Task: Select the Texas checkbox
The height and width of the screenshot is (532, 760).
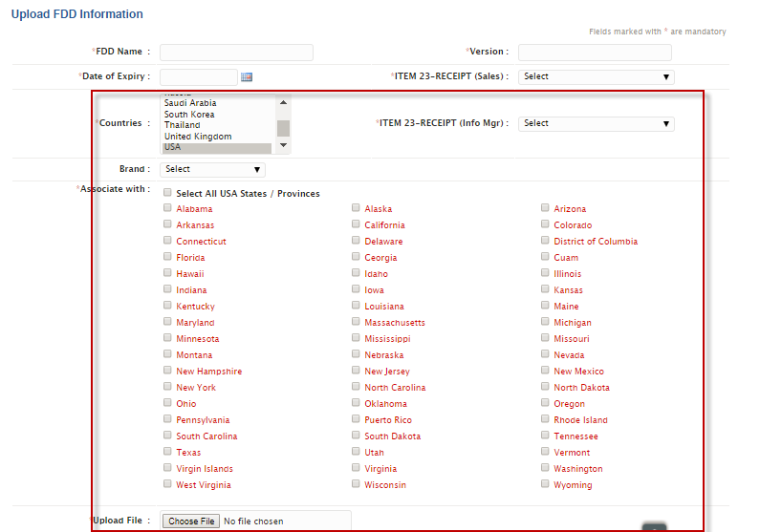Action: [167, 452]
